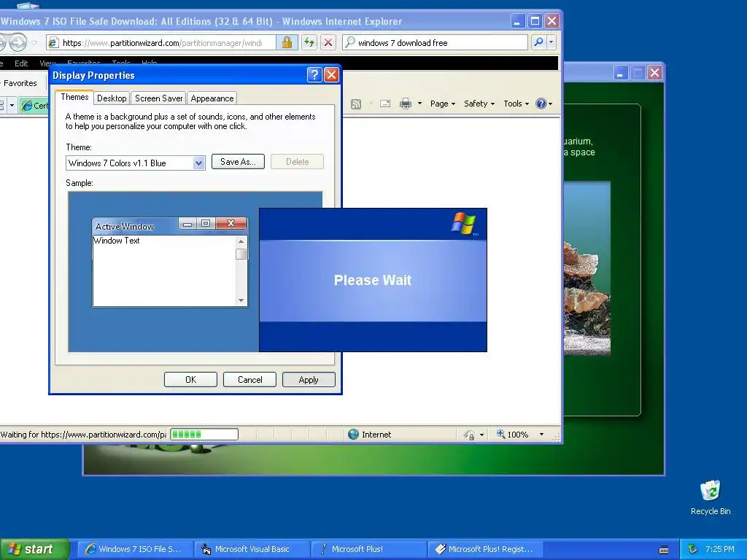This screenshot has height=560, width=747.
Task: Switch to Microsoft Plus! taskbar item
Action: tap(368, 549)
